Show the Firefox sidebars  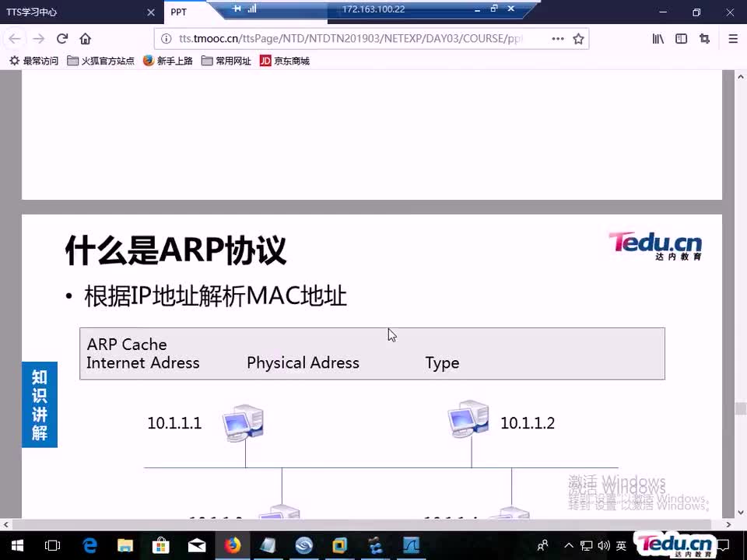pyautogui.click(x=682, y=39)
